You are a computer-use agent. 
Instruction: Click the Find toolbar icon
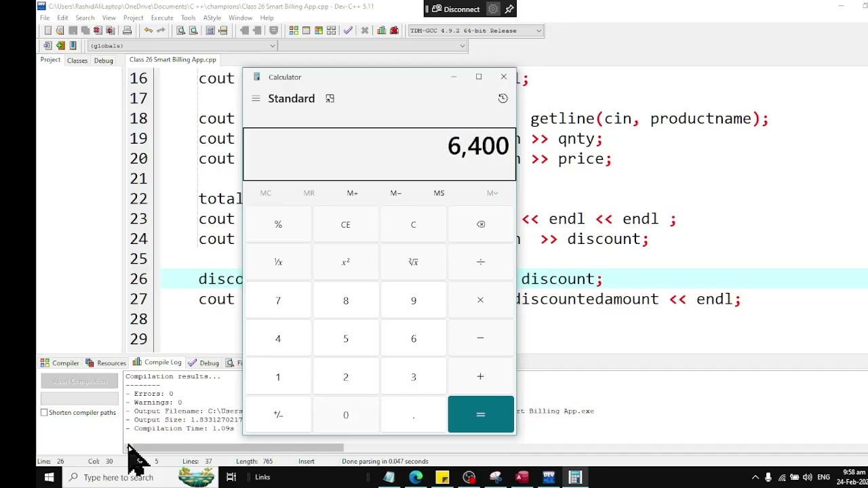pos(180,30)
